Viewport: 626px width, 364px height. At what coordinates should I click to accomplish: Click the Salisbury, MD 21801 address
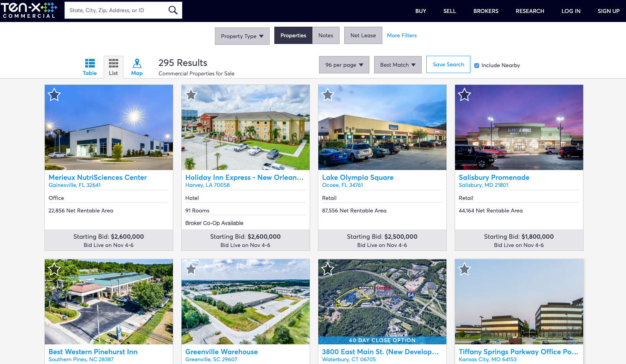[x=484, y=185]
